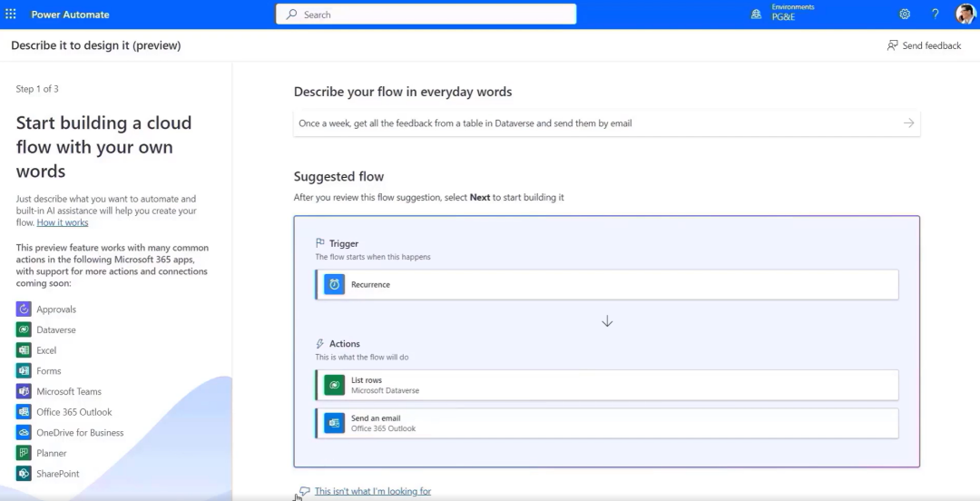980x501 pixels.
Task: Click the Microsoft Teams app icon
Action: [24, 391]
